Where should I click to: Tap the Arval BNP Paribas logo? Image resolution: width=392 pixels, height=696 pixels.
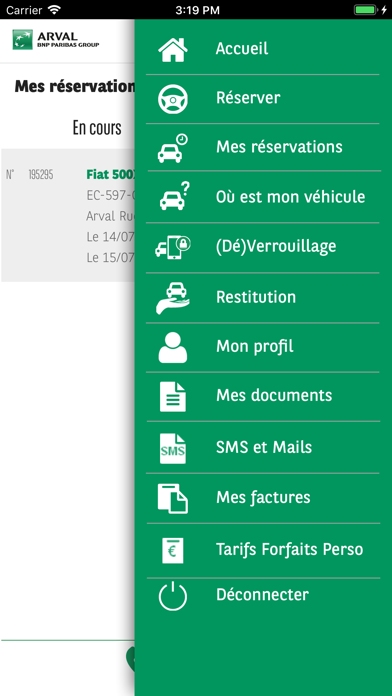click(55, 40)
